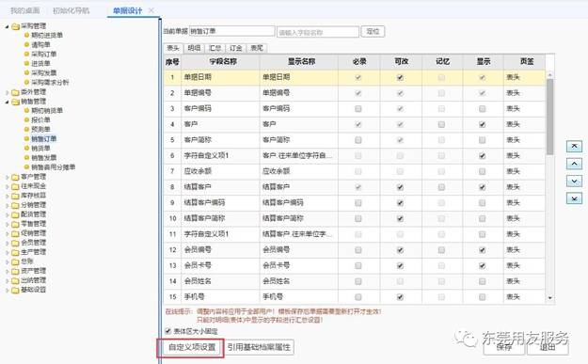Collapse the 采购管理 folder
Screen dimensions: 588x364
coord(7,26)
